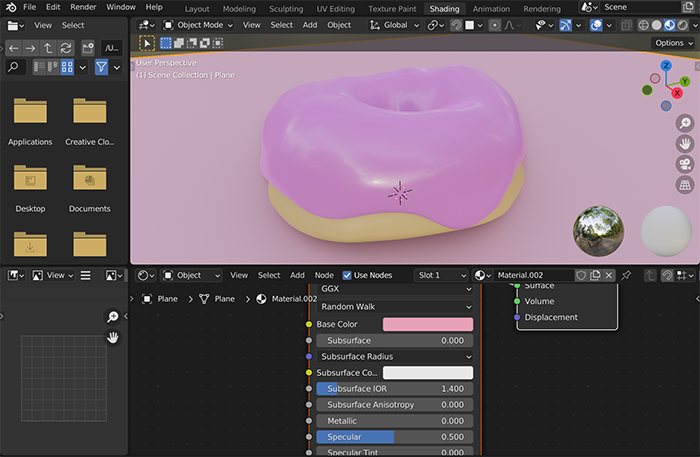Image resolution: width=700 pixels, height=457 pixels.
Task: Open the Node menu in shader editor
Action: (324, 275)
